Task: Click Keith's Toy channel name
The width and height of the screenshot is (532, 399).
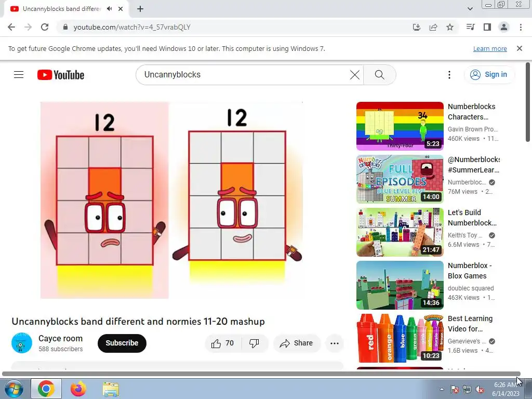Action: (x=465, y=235)
